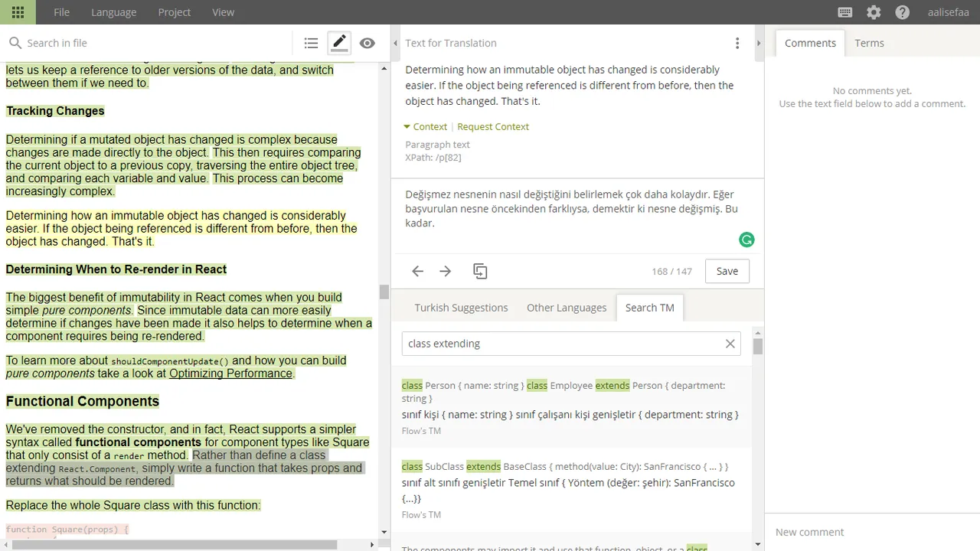Select 'Replace the whole Square class' string
980x551 pixels.
click(133, 505)
